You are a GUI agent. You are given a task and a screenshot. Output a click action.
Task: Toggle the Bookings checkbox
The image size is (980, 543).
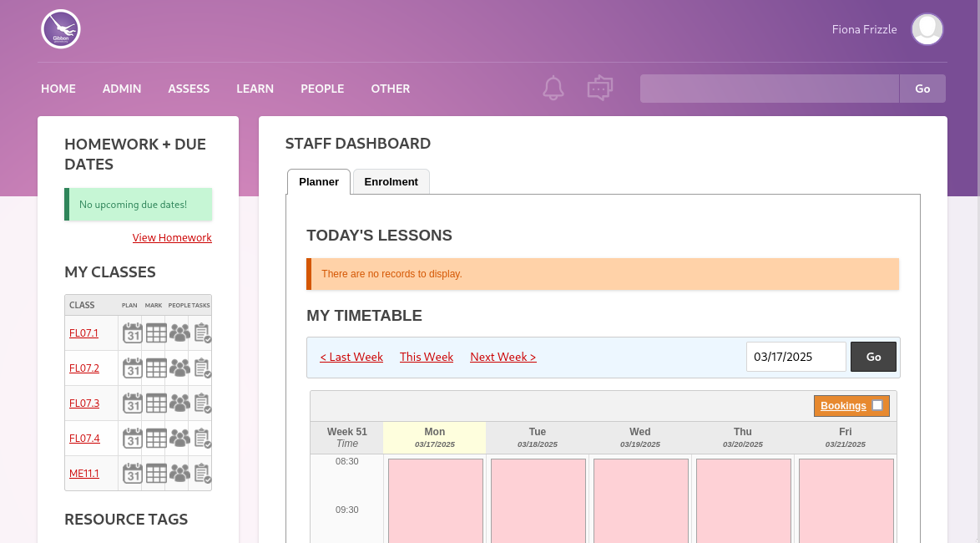(x=877, y=404)
